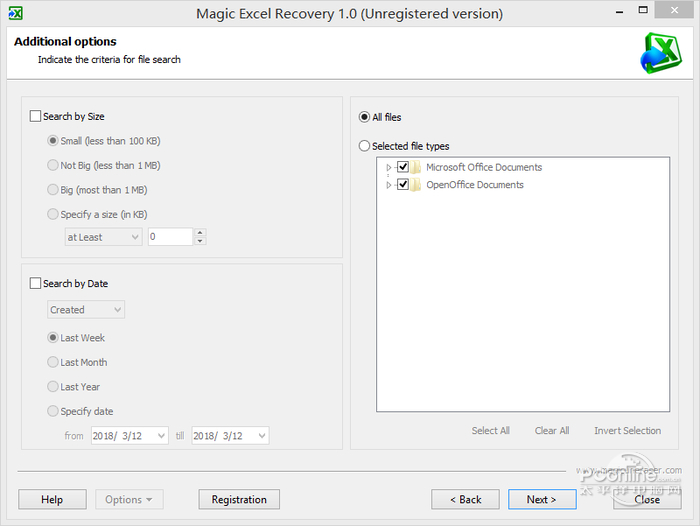Select the All files radio button

point(364,117)
